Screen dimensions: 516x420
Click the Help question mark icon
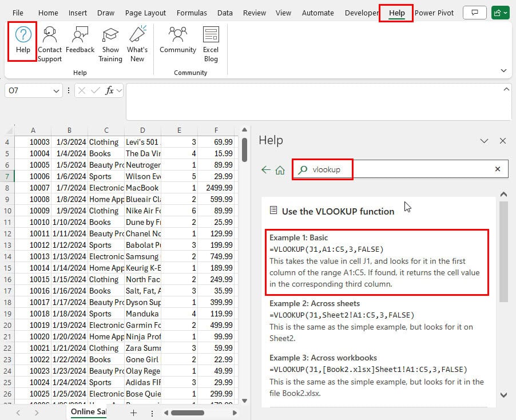point(23,34)
